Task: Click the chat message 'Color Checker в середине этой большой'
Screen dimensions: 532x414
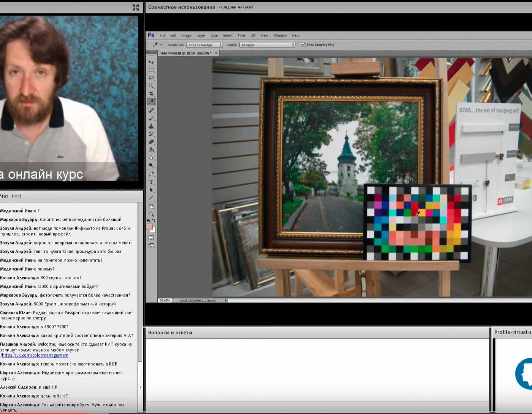Action: (x=81, y=219)
